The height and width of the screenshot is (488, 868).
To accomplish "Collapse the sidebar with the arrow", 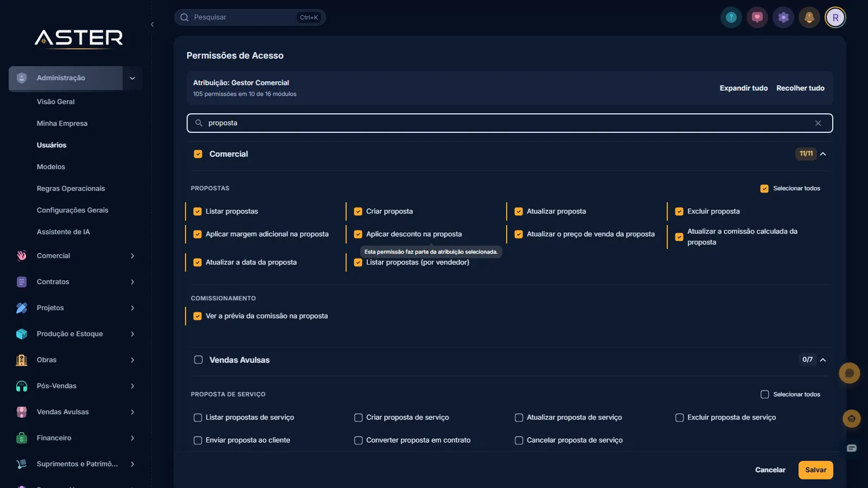I will 152,24.
